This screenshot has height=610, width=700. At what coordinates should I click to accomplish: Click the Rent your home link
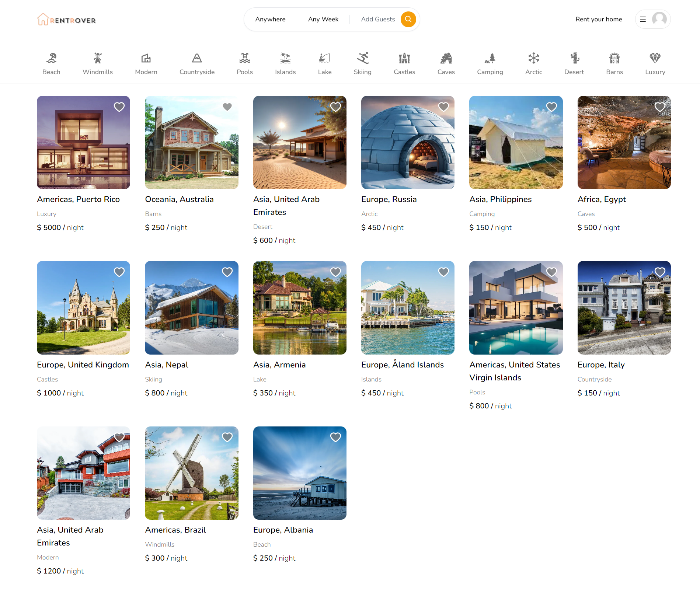[x=599, y=19]
